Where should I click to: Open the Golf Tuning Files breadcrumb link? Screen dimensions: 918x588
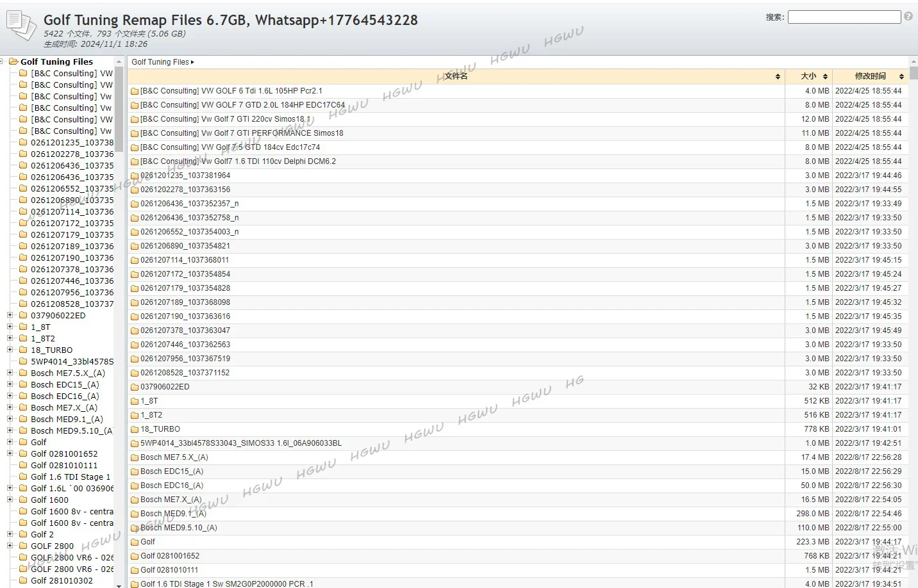tap(160, 62)
